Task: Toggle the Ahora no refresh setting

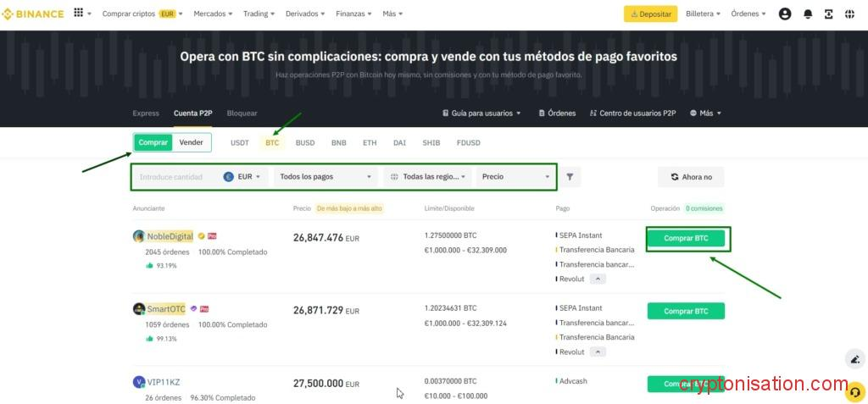Action: pyautogui.click(x=691, y=177)
